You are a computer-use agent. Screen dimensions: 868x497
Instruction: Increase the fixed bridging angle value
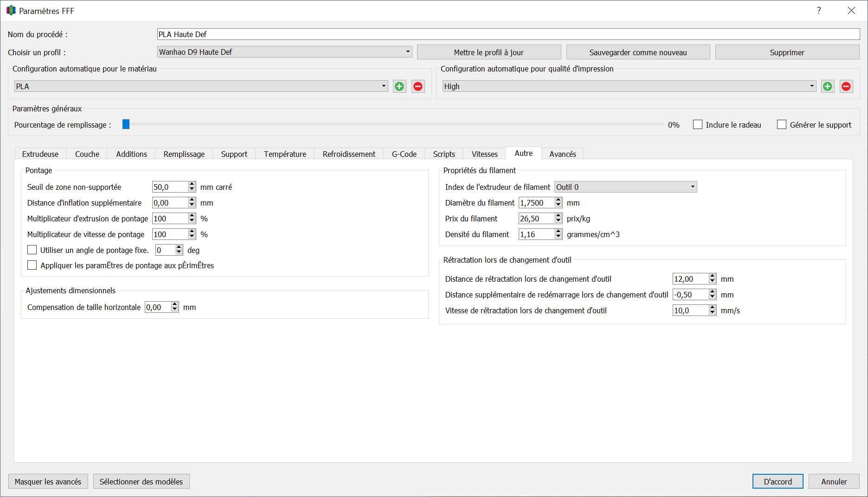179,247
